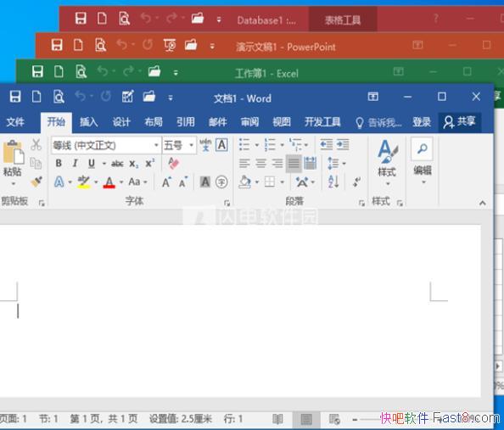This screenshot has height=430, width=504.
Task: Open the 编辑 editing button
Action: (x=423, y=160)
